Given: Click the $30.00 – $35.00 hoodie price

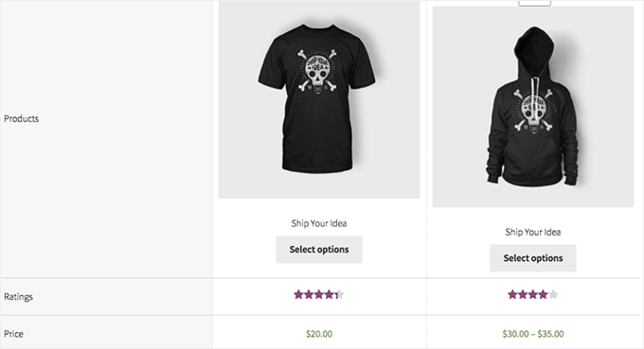Looking at the screenshot, I should tap(533, 334).
